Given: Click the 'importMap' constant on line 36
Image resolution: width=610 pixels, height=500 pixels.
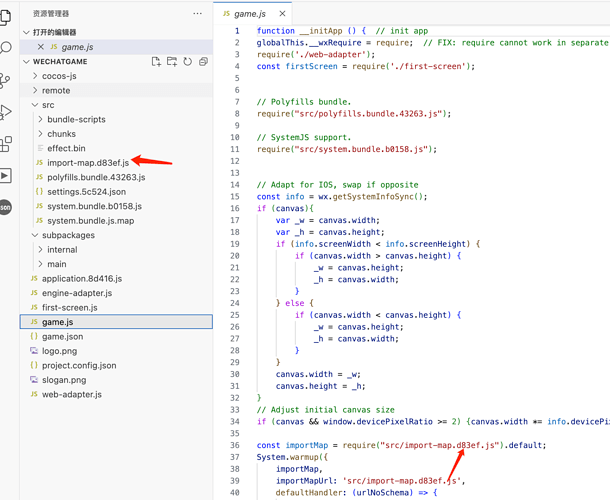Looking at the screenshot, I should click(307, 445).
